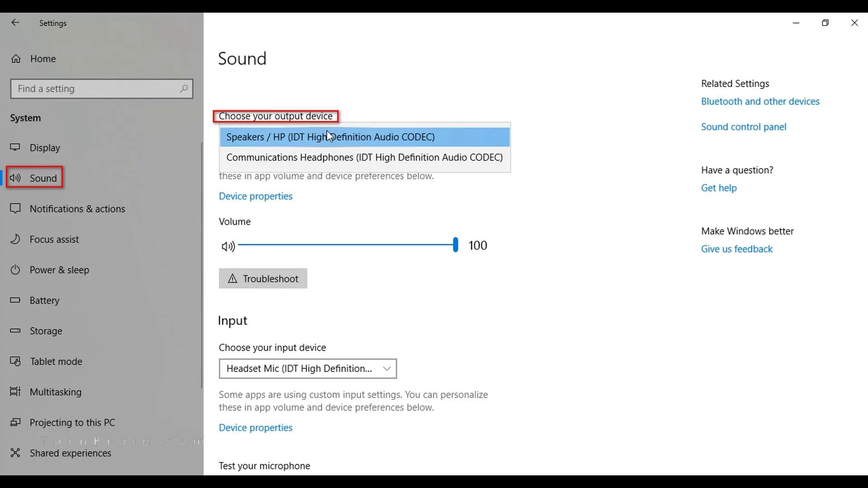
Task: Open the Headset Mic input device dropdown
Action: 308,369
